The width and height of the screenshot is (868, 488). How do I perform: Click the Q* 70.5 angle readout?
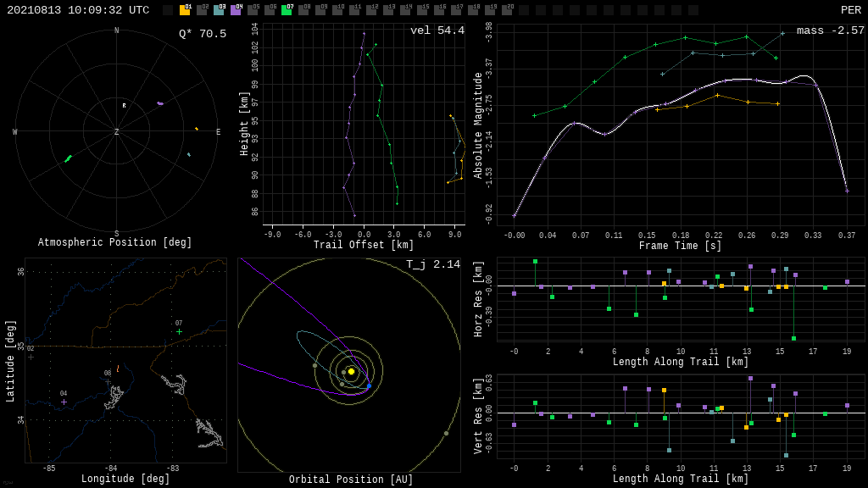tap(202, 34)
